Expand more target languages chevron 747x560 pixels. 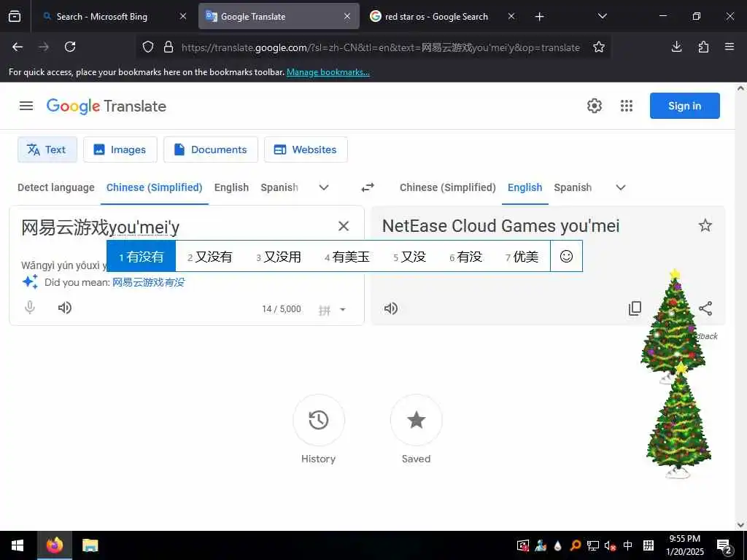[621, 187]
